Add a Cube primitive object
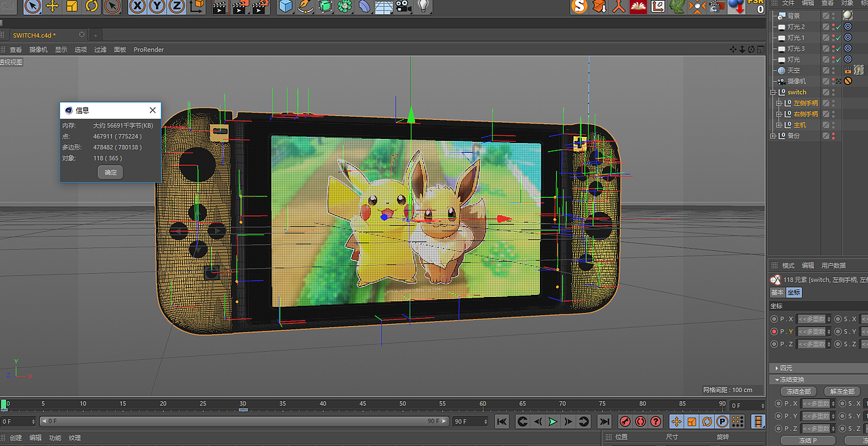The height and width of the screenshot is (446, 868). pyautogui.click(x=285, y=6)
